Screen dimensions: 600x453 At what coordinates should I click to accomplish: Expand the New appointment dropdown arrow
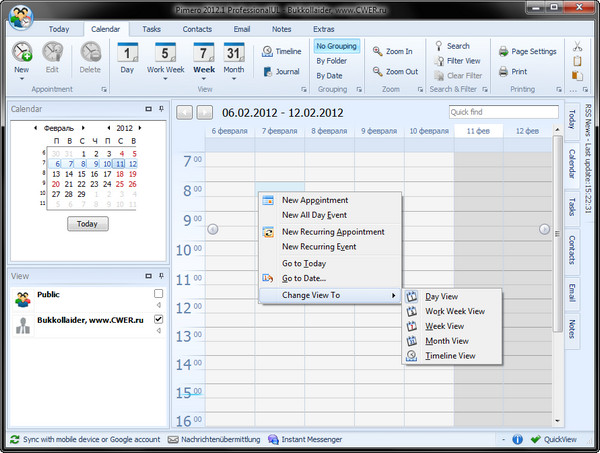pos(22,78)
